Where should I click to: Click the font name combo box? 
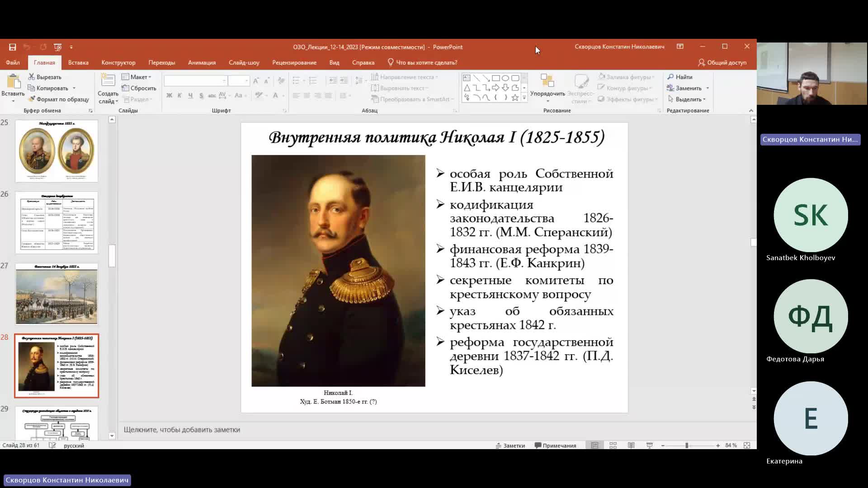pyautogui.click(x=195, y=81)
